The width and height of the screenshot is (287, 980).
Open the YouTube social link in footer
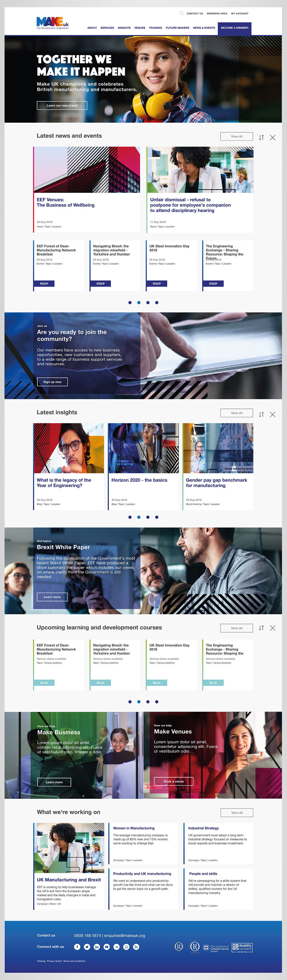(107, 947)
